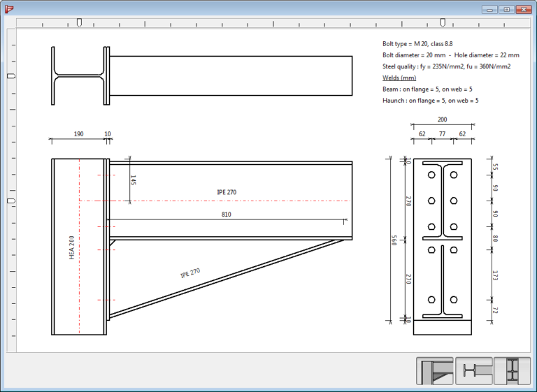Image resolution: width=537 pixels, height=392 pixels.
Task: Click the 810 beam length dimension
Action: pos(226,215)
